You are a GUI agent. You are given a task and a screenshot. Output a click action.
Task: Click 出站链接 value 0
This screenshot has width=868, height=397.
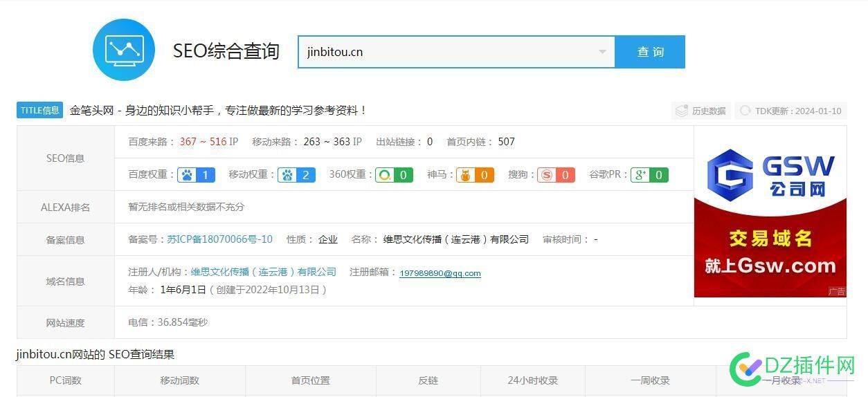point(430,142)
